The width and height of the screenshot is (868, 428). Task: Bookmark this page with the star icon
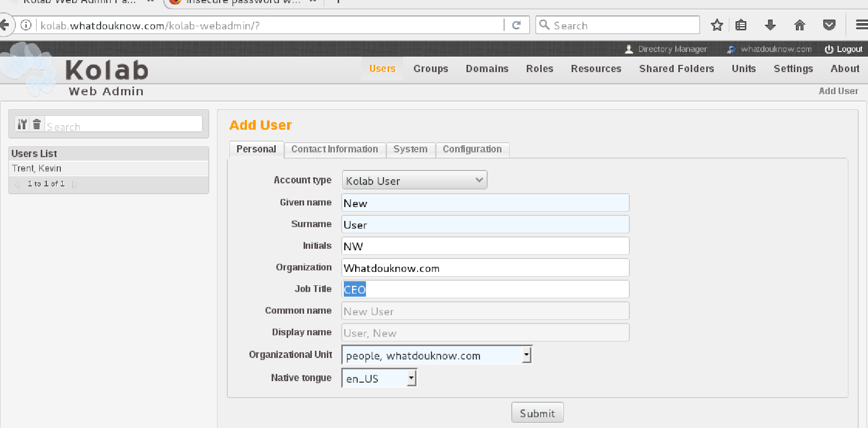coord(716,25)
